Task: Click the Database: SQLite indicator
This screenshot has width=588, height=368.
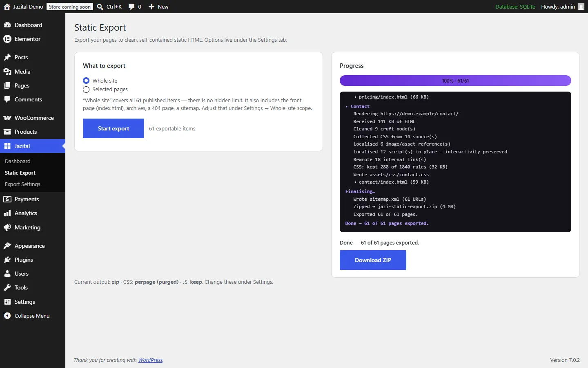Action: [x=515, y=7]
